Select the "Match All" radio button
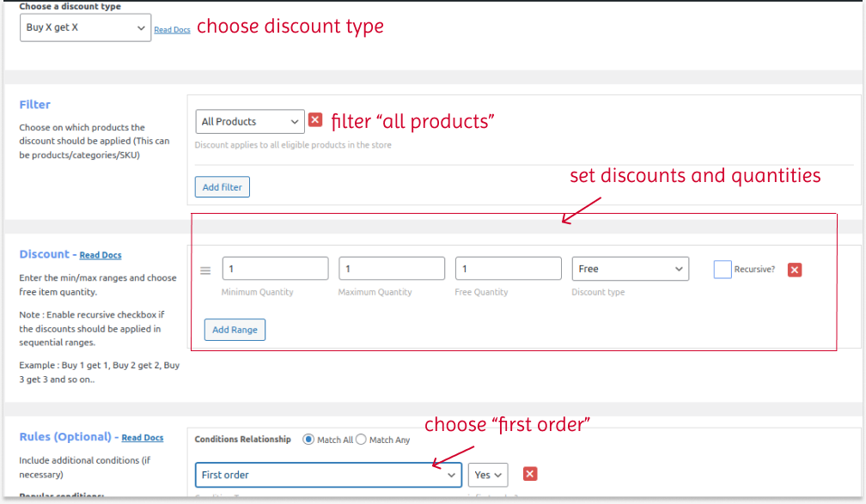The image size is (866, 504). 308,439
